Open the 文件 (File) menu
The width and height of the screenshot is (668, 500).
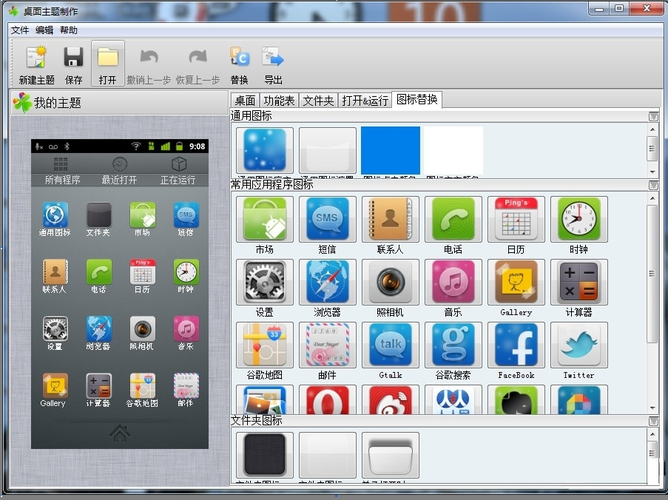20,30
